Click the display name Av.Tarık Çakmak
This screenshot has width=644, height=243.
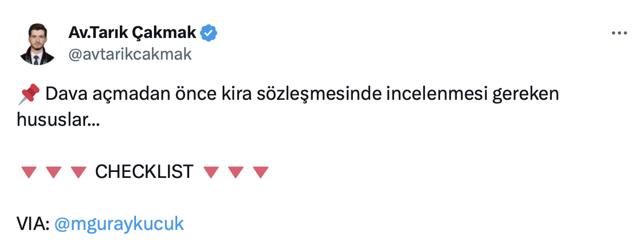point(132,33)
